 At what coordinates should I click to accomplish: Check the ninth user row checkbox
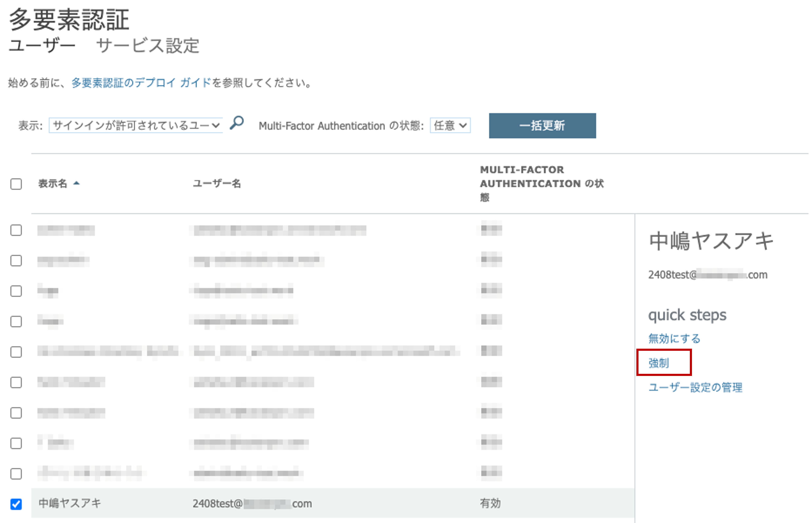(x=16, y=474)
